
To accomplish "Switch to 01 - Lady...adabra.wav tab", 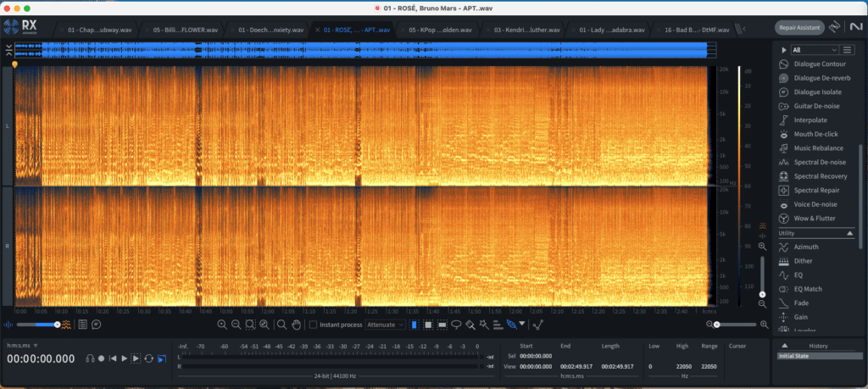I will (x=612, y=30).
